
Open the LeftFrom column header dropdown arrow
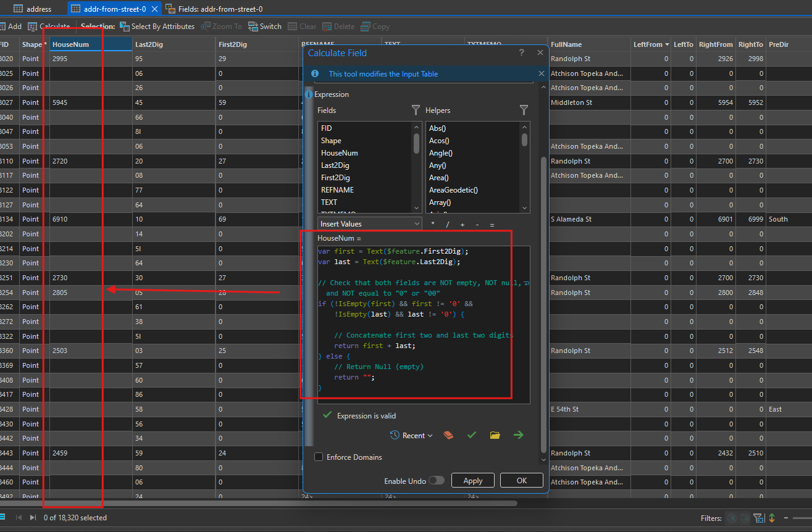tap(667, 44)
